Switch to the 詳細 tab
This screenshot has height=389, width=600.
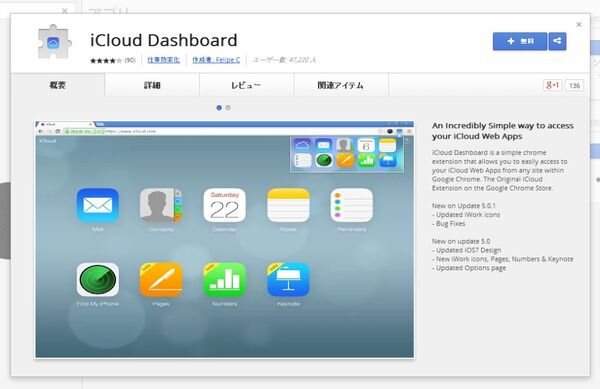152,85
